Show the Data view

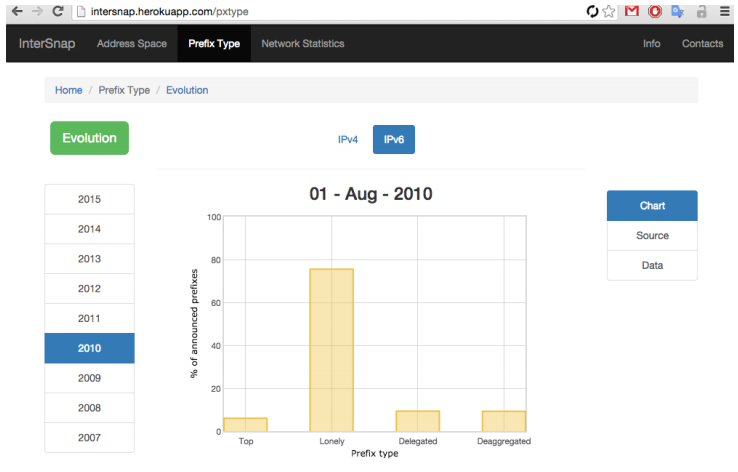click(652, 265)
